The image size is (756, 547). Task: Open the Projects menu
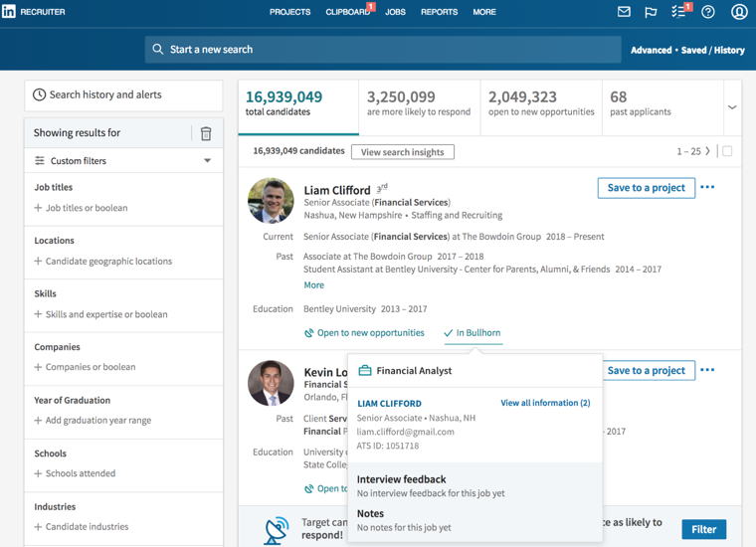(x=289, y=12)
